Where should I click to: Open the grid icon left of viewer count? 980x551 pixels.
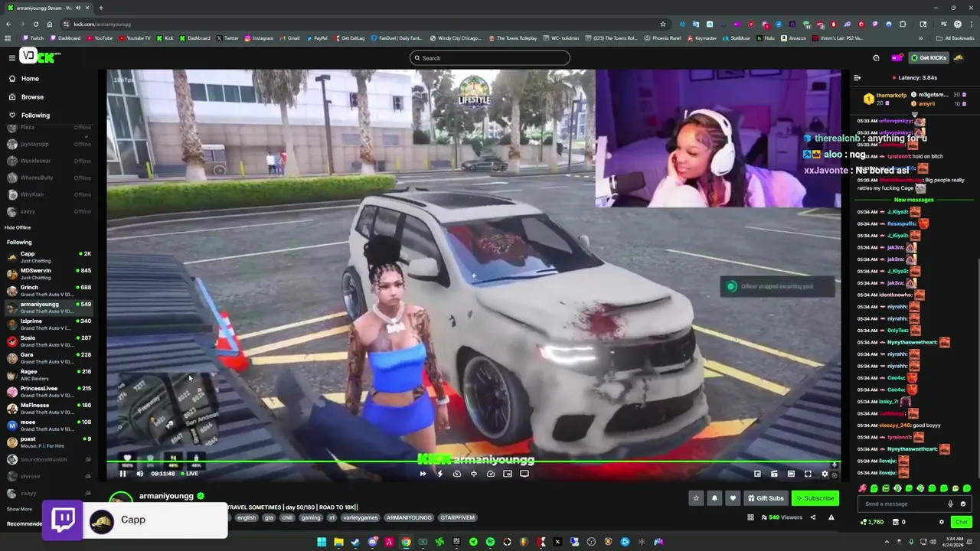point(750,517)
